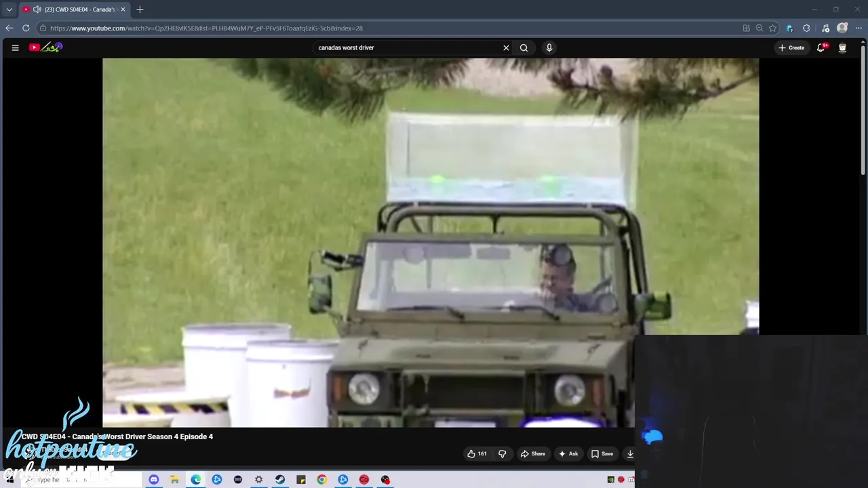Viewport: 868px width, 488px height.
Task: Open the media control music icon
Action: [x=825, y=28]
